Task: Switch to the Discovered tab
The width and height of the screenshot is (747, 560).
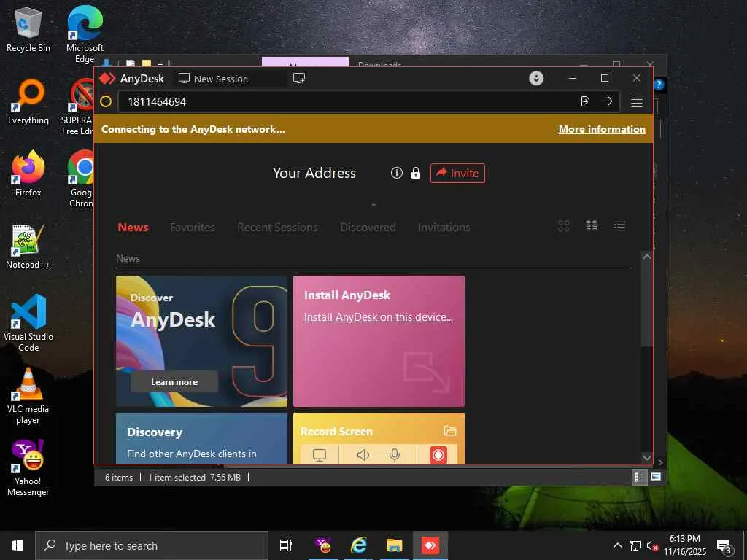Action: point(368,227)
